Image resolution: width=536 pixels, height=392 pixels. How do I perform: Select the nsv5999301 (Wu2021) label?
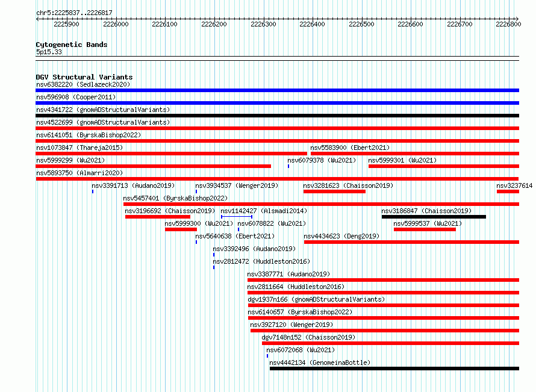point(402,160)
